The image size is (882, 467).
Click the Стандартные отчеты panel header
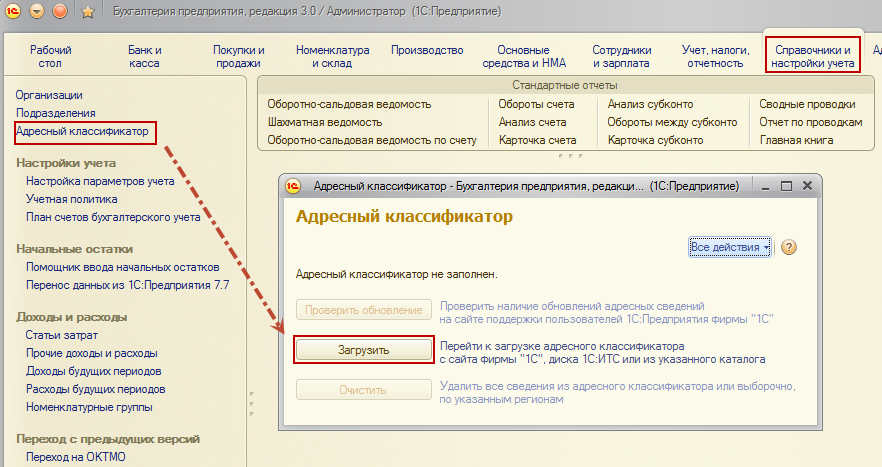(565, 86)
